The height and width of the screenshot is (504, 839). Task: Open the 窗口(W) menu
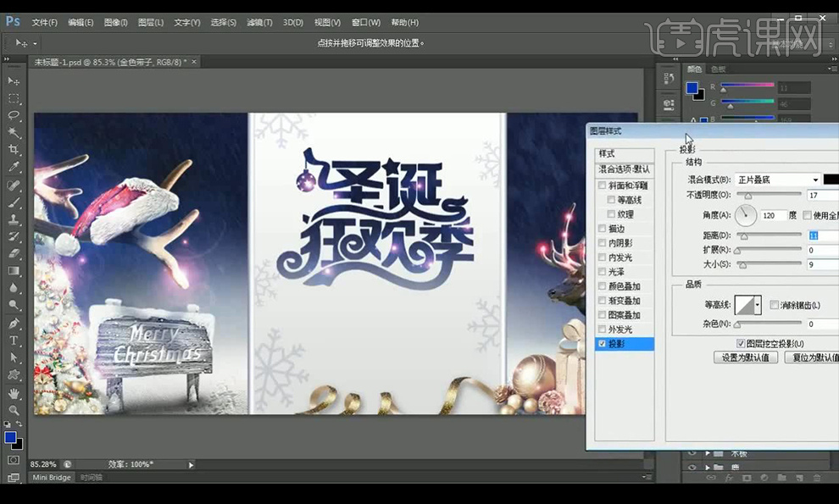(x=366, y=23)
